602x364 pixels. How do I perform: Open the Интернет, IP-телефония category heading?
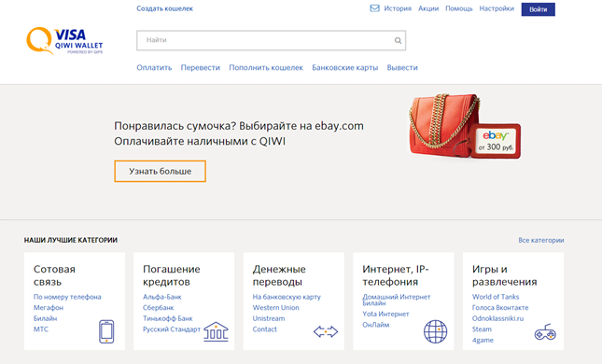[396, 275]
